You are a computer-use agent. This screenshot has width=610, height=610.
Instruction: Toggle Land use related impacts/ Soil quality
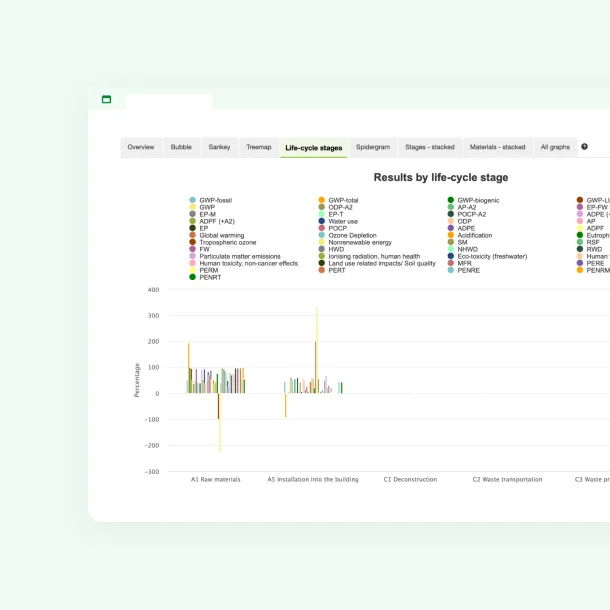pyautogui.click(x=377, y=263)
